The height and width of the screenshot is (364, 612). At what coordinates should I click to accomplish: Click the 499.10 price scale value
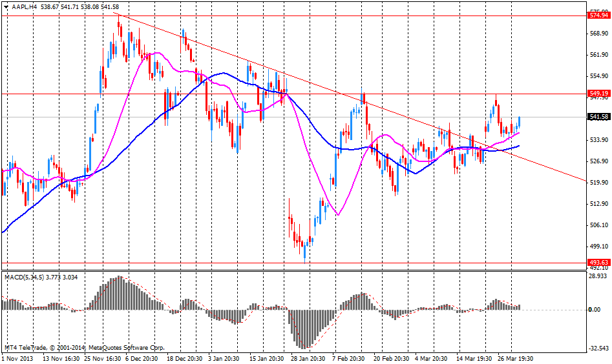point(599,247)
